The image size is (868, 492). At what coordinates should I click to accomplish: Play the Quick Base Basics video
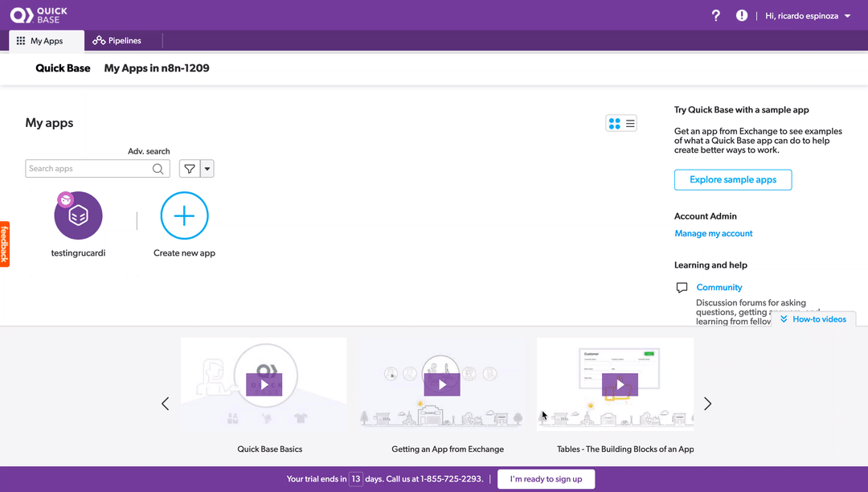(x=264, y=385)
